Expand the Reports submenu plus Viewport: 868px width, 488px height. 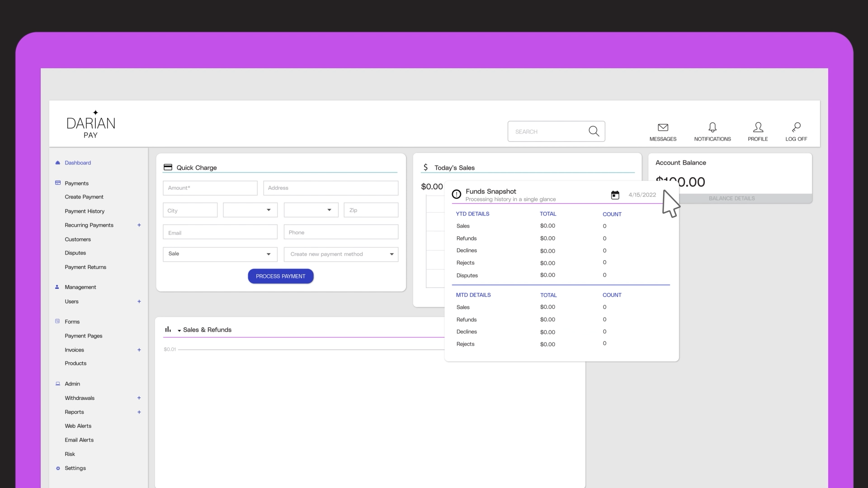tap(139, 412)
